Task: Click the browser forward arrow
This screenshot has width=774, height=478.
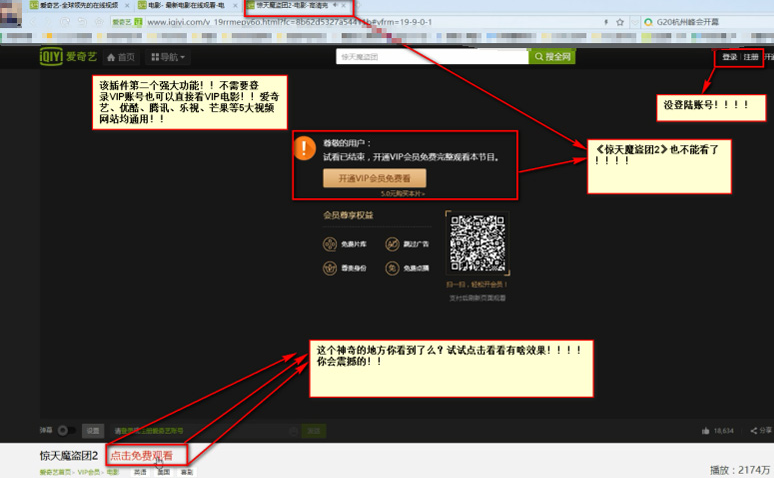Action: pyautogui.click(x=48, y=22)
